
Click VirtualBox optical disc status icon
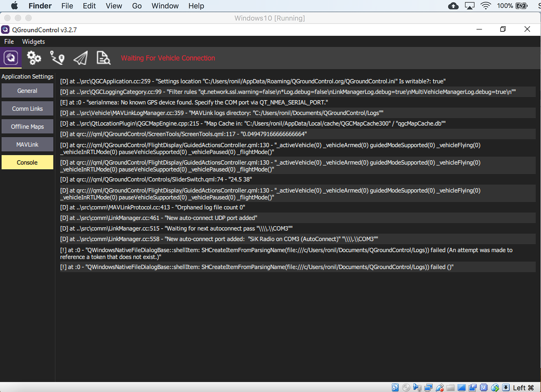406,388
